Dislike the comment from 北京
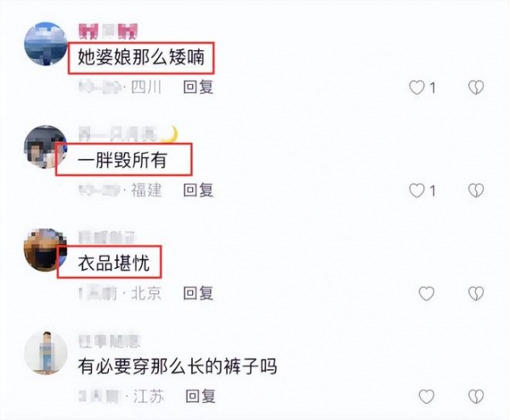Image resolution: width=510 pixels, height=420 pixels. (x=476, y=293)
